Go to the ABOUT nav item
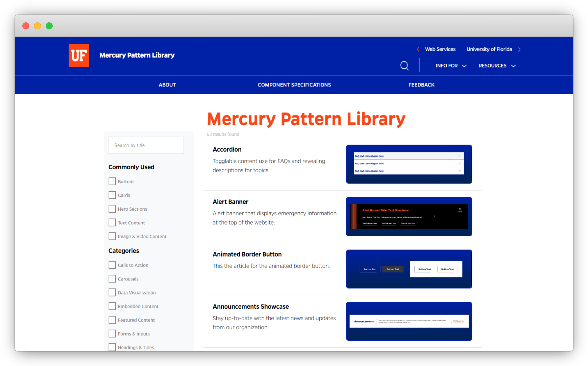Image resolution: width=588 pixels, height=366 pixels. [167, 85]
